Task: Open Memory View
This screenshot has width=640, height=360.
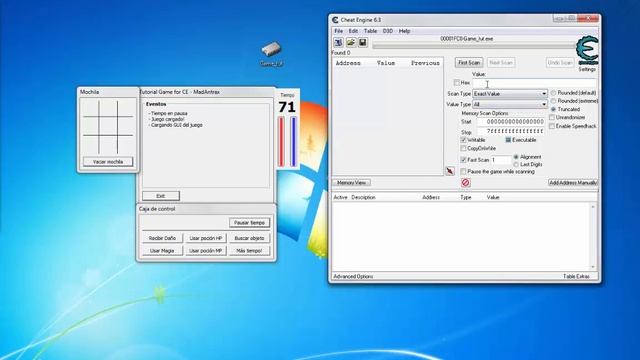Action: coord(351,182)
